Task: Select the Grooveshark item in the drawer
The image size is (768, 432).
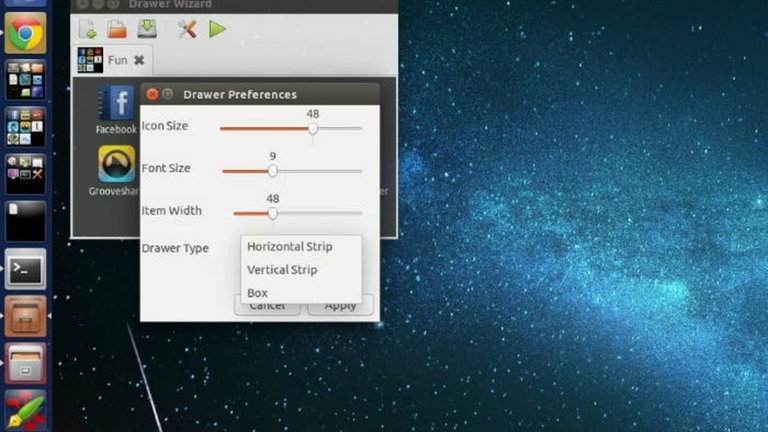Action: (115, 171)
